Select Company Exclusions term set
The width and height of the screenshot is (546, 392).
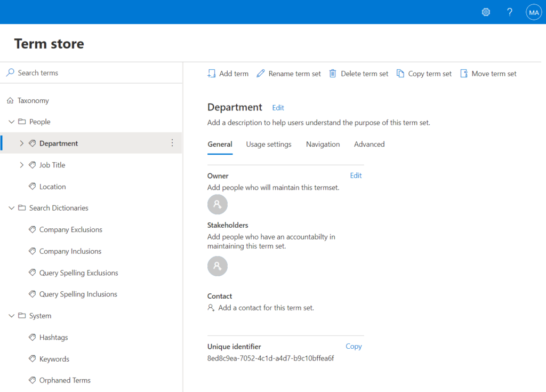tap(71, 229)
